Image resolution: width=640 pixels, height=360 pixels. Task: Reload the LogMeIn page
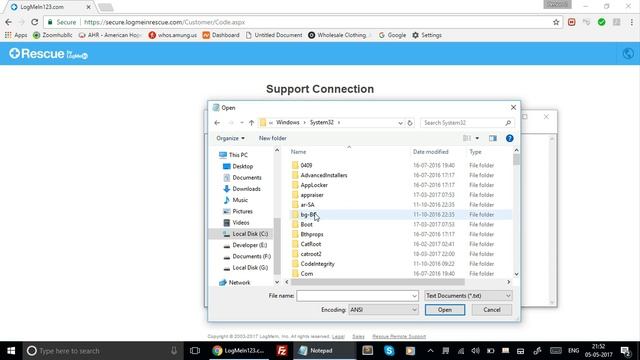(35, 22)
